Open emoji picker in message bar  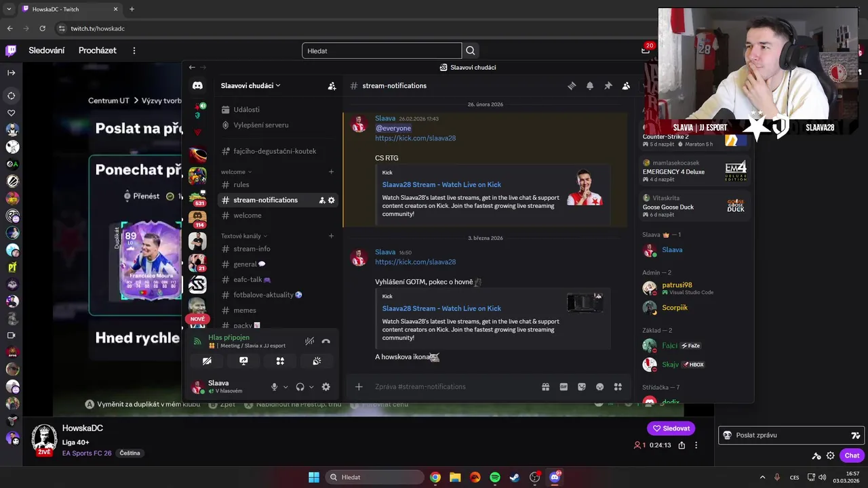(599, 387)
